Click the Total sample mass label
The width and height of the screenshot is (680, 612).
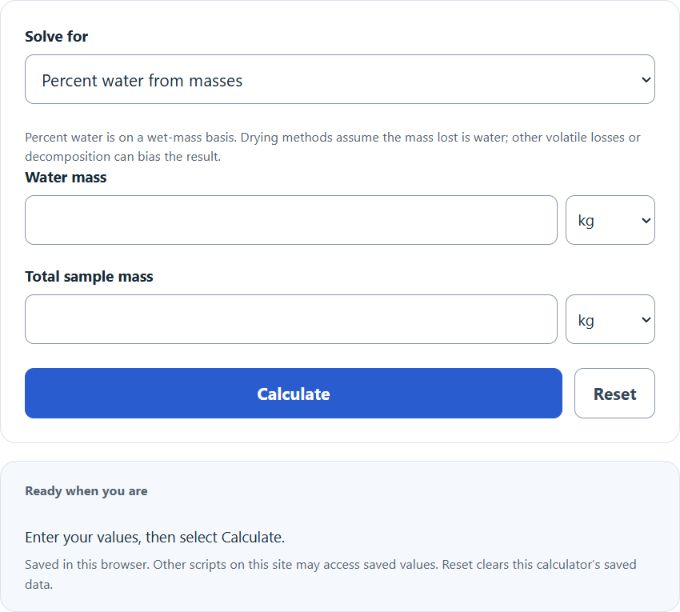89,277
